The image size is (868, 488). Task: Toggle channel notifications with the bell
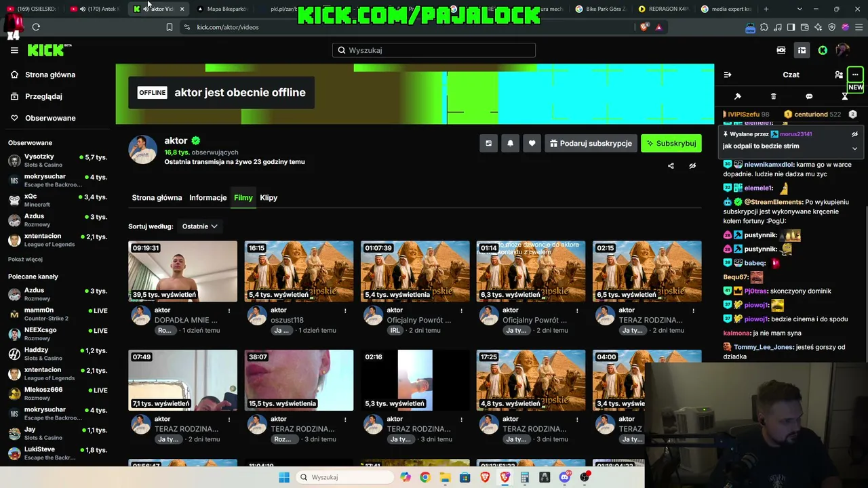click(510, 143)
